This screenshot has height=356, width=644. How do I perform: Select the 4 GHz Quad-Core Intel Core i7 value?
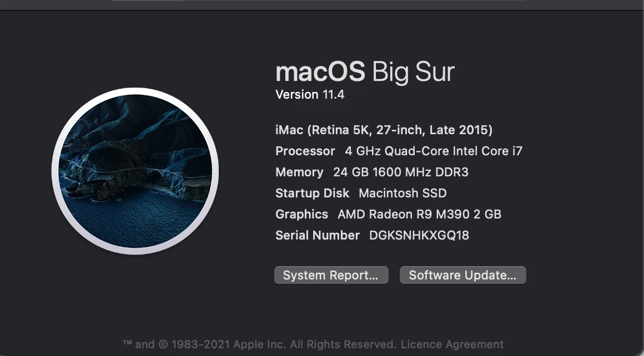tap(434, 151)
